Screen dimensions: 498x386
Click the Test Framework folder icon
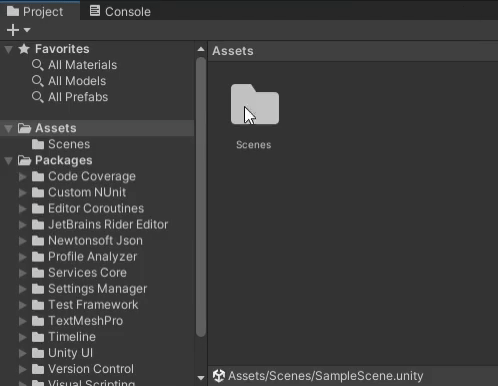pyautogui.click(x=38, y=305)
